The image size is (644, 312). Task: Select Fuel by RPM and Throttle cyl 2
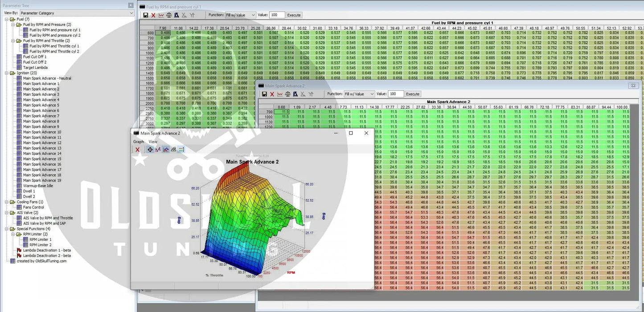click(54, 52)
